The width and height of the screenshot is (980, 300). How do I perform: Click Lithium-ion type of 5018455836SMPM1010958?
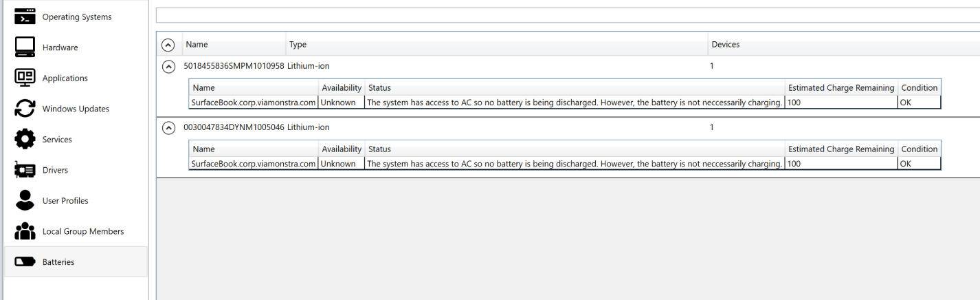click(x=309, y=67)
